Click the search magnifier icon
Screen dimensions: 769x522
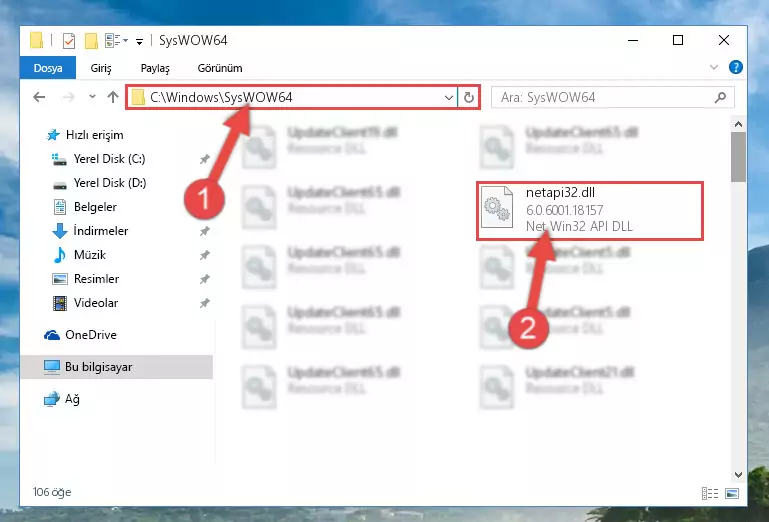pyautogui.click(x=720, y=97)
